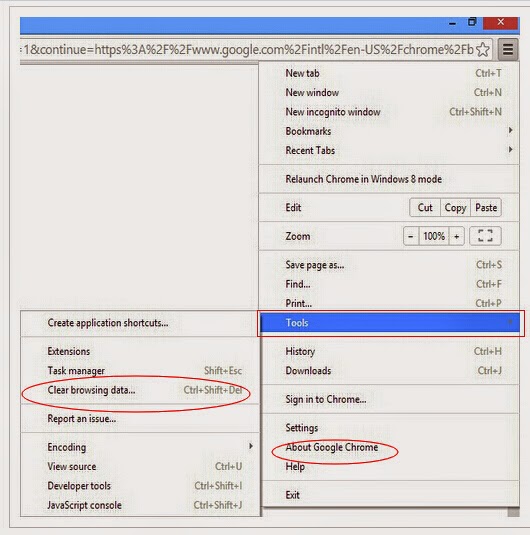Expand the Bookmarks submenu arrow

(510, 131)
